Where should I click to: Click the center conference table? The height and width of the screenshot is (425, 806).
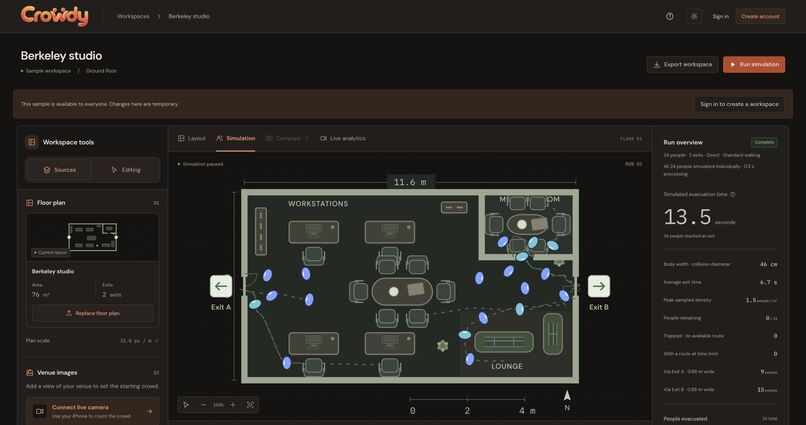pyautogui.click(x=402, y=291)
